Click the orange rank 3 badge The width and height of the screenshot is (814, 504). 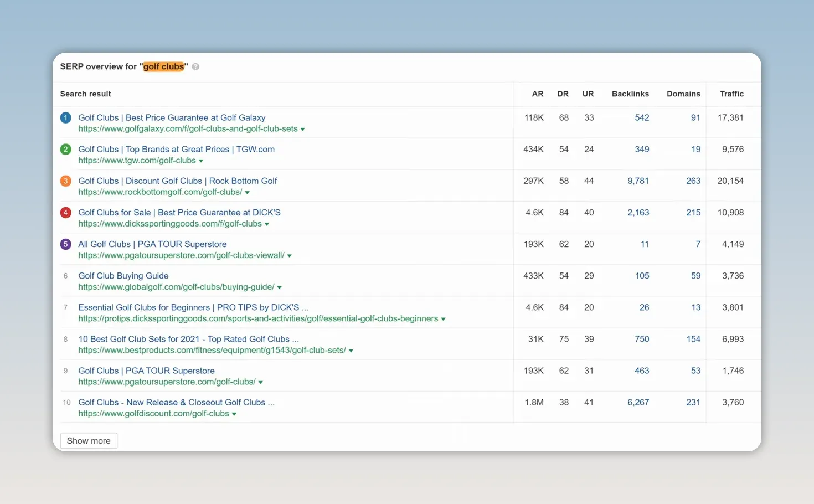65,181
